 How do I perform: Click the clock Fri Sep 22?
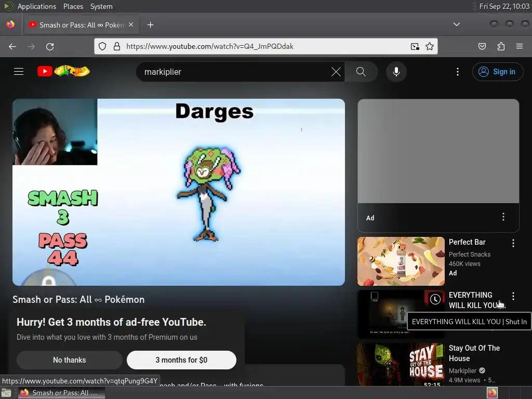(504, 6)
